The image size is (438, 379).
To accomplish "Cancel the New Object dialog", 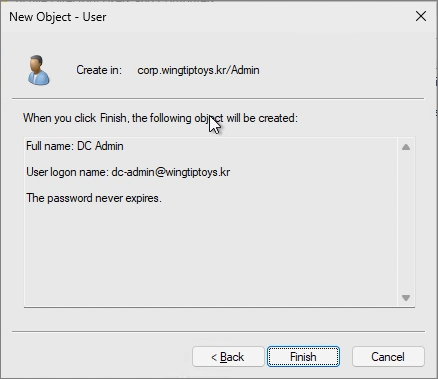I will (388, 357).
